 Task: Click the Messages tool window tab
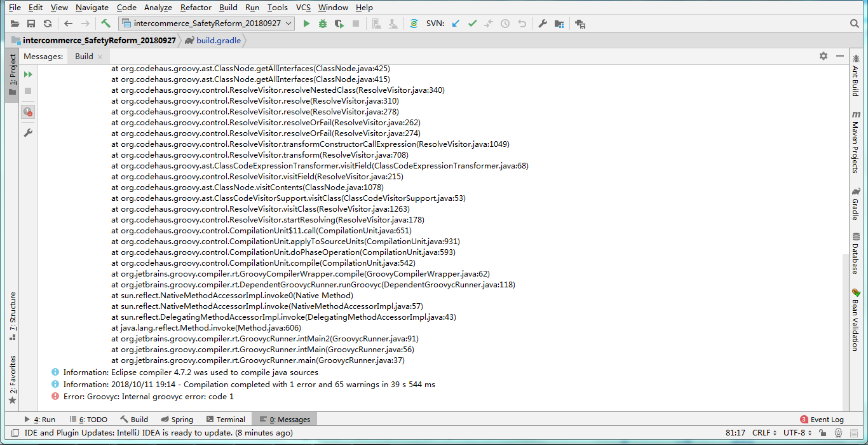[x=284, y=420]
